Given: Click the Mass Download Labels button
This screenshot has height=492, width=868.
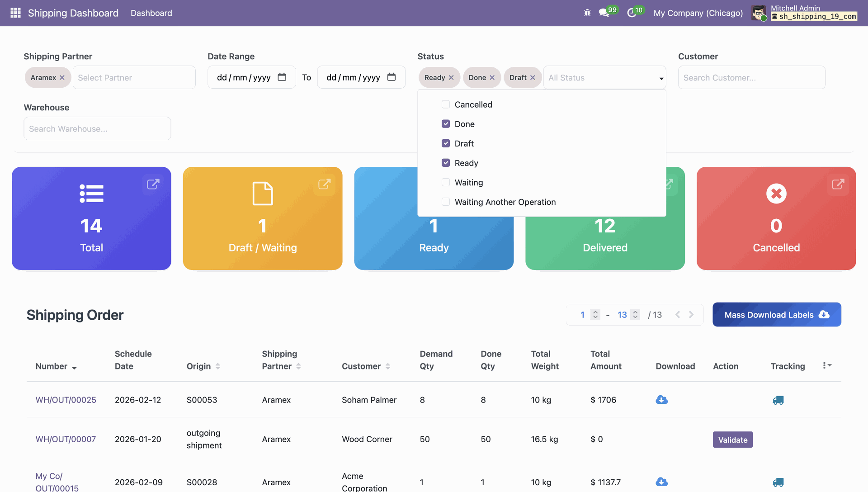Looking at the screenshot, I should pyautogui.click(x=776, y=315).
